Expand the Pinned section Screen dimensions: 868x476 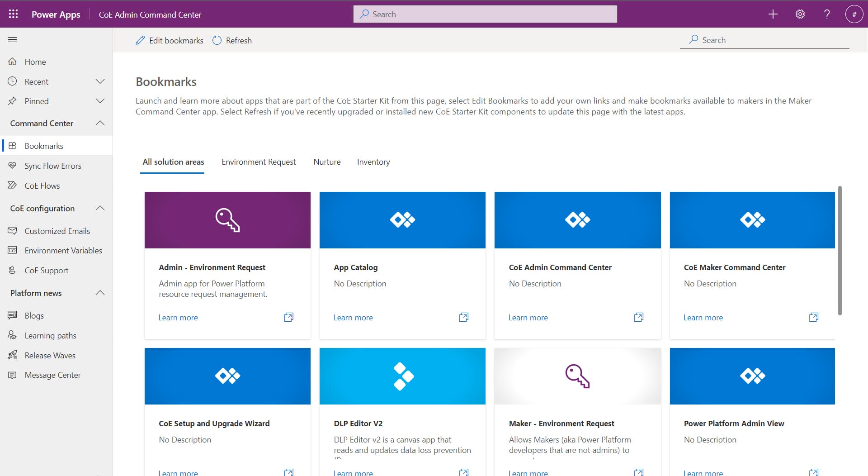pyautogui.click(x=100, y=101)
